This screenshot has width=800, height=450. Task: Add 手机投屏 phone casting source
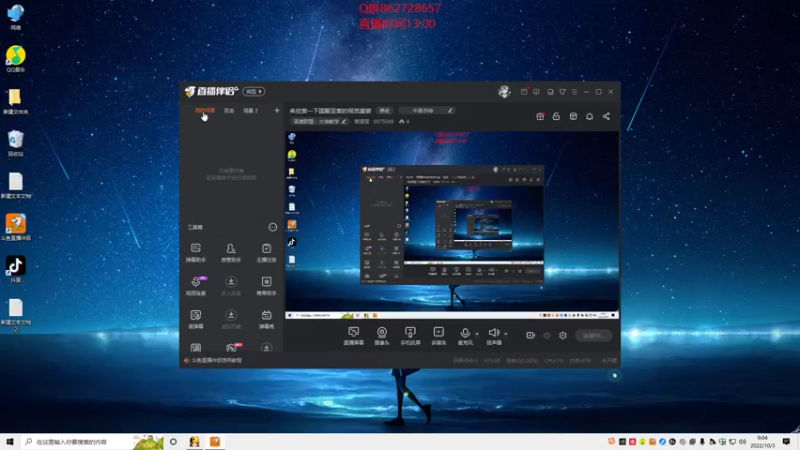tap(410, 336)
